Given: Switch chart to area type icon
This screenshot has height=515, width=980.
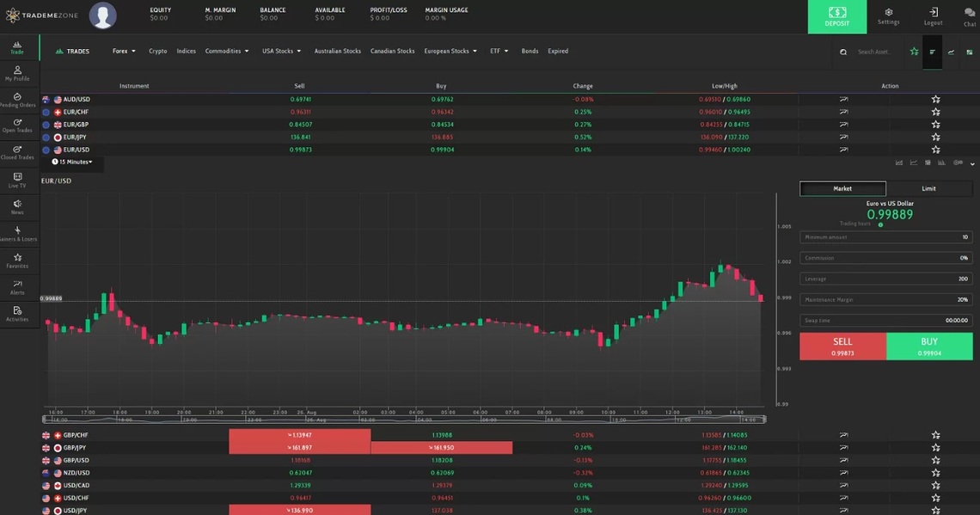Looking at the screenshot, I should 898,163.
